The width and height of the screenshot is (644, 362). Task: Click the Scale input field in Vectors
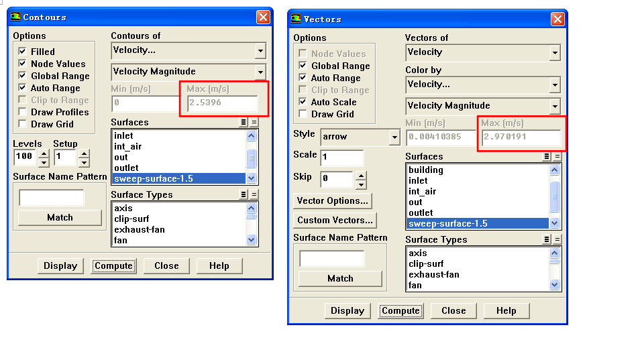pyautogui.click(x=341, y=158)
